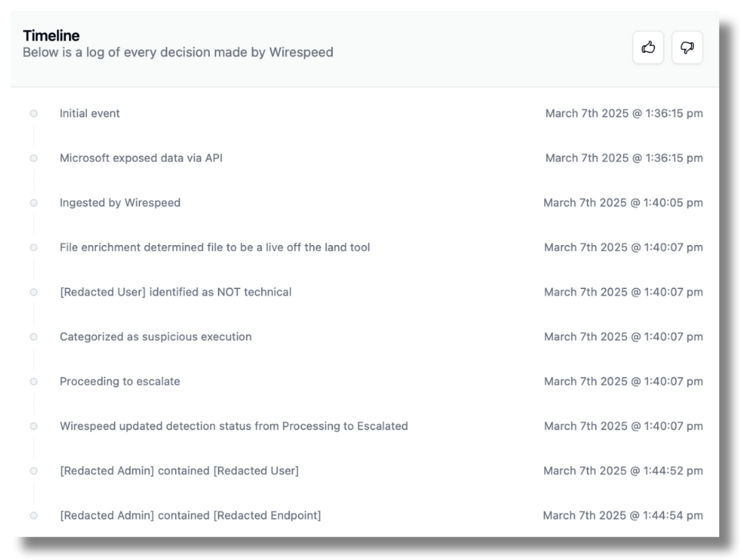Image resolution: width=740 pixels, height=560 pixels.
Task: Expand the Wirespeed updated detection status entry
Action: (x=233, y=426)
